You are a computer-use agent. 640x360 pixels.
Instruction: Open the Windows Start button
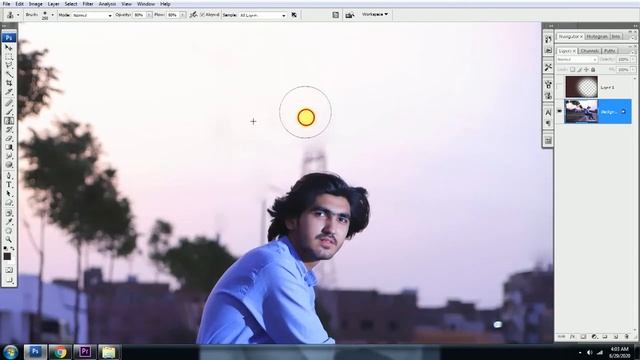point(11,352)
